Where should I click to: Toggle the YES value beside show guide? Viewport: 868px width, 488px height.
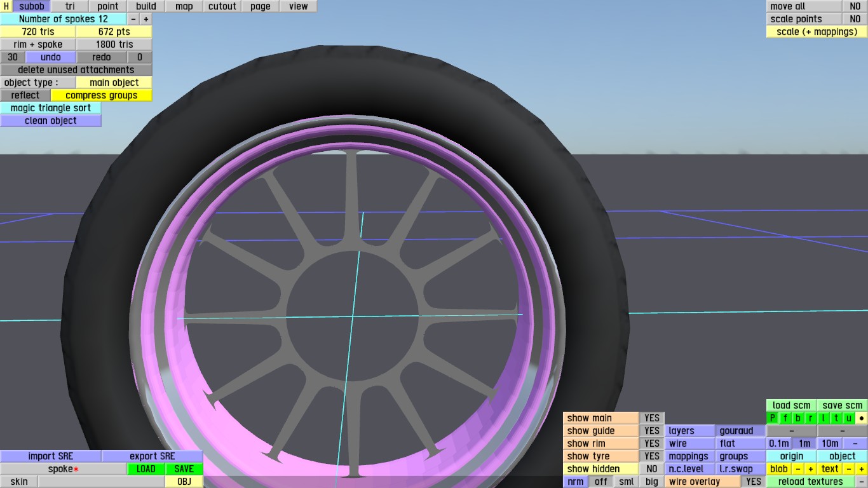pos(652,431)
